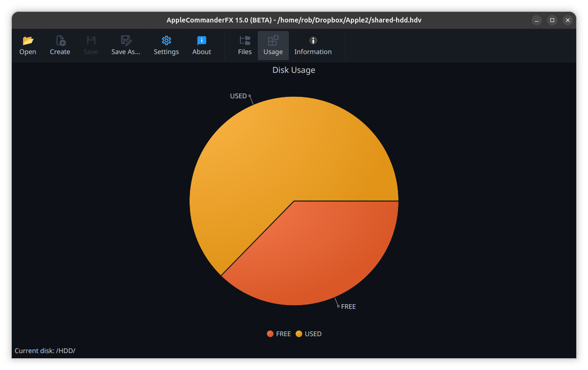Click the Current disk: /HDD/ status text
This screenshot has width=588, height=370.
[x=45, y=351]
